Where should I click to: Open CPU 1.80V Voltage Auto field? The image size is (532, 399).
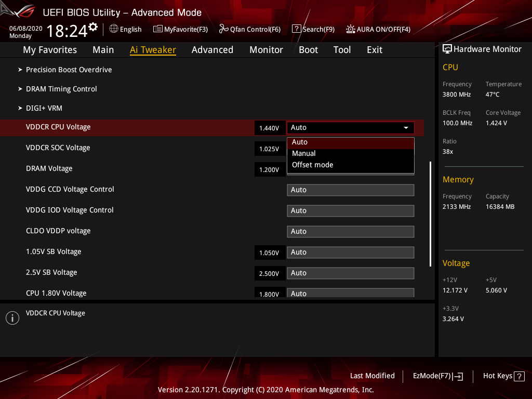click(351, 293)
